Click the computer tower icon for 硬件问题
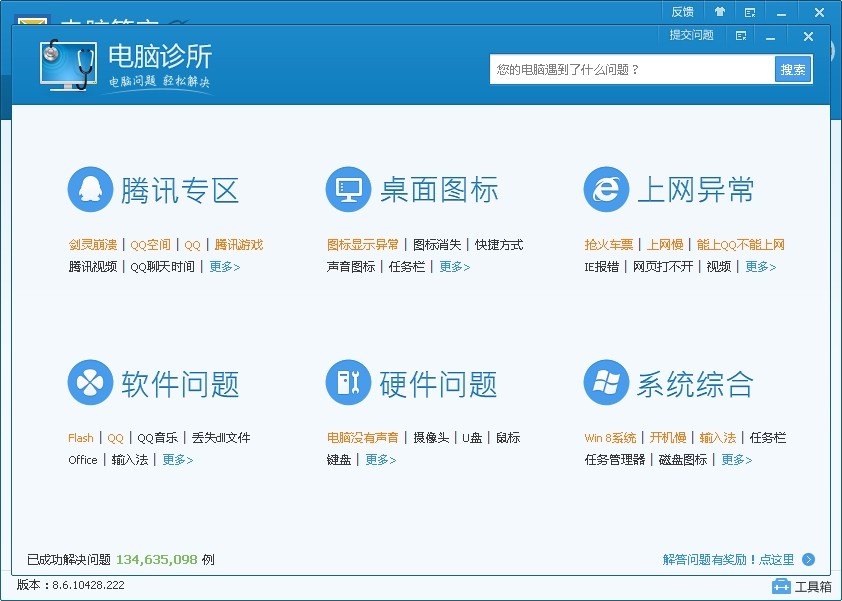842x601 pixels. pos(348,383)
